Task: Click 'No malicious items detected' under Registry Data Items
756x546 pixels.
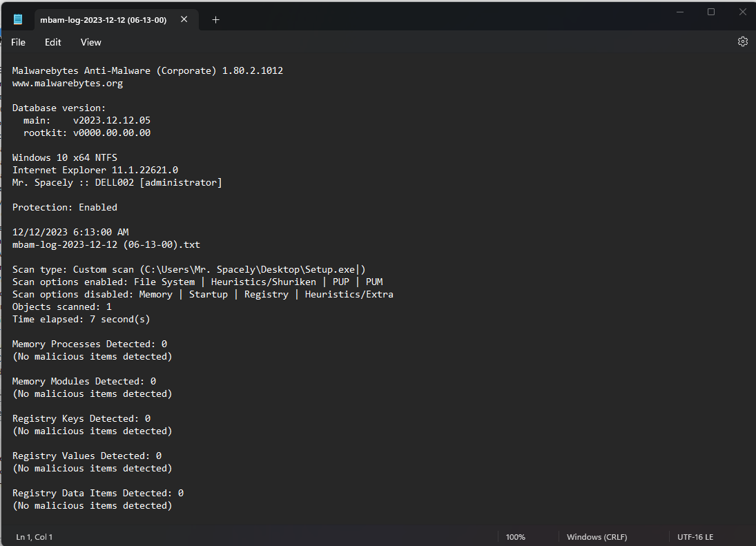Action: tap(92, 506)
